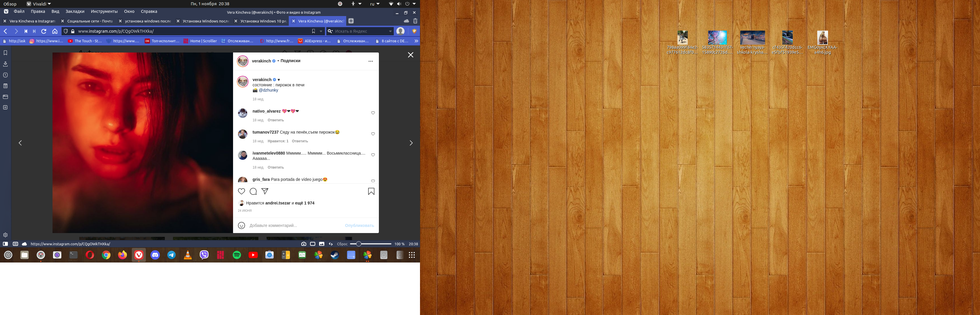Like the ivanmetelev0880 comment
980x315 pixels.
(373, 155)
